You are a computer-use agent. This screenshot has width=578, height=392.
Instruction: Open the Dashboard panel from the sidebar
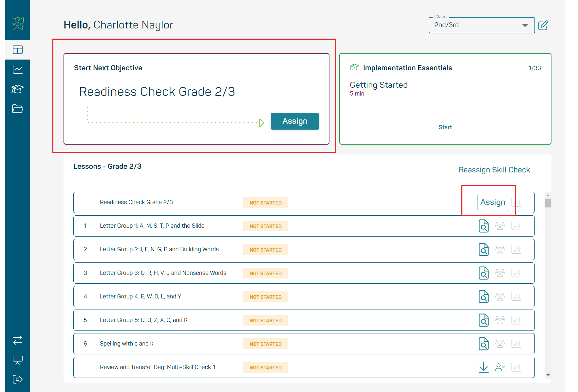17,50
